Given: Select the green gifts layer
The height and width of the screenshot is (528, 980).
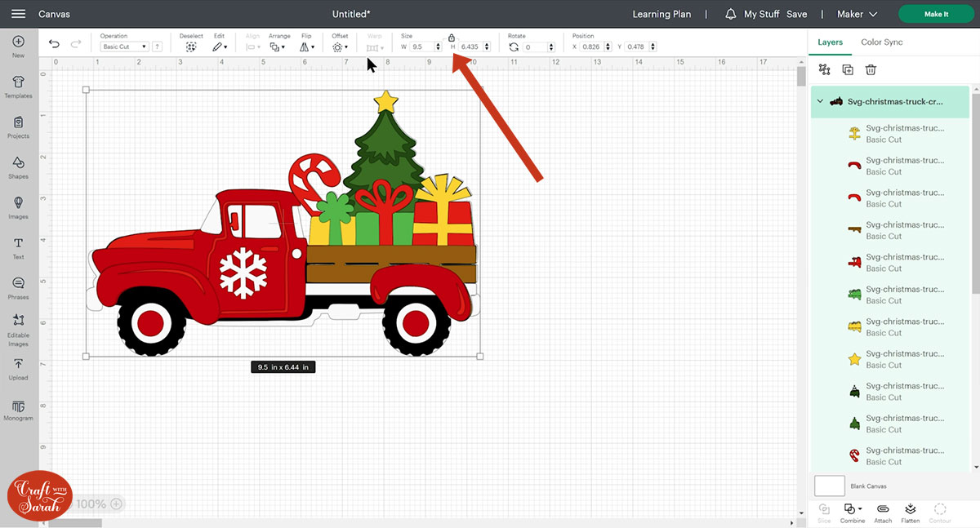Looking at the screenshot, I should [890, 295].
